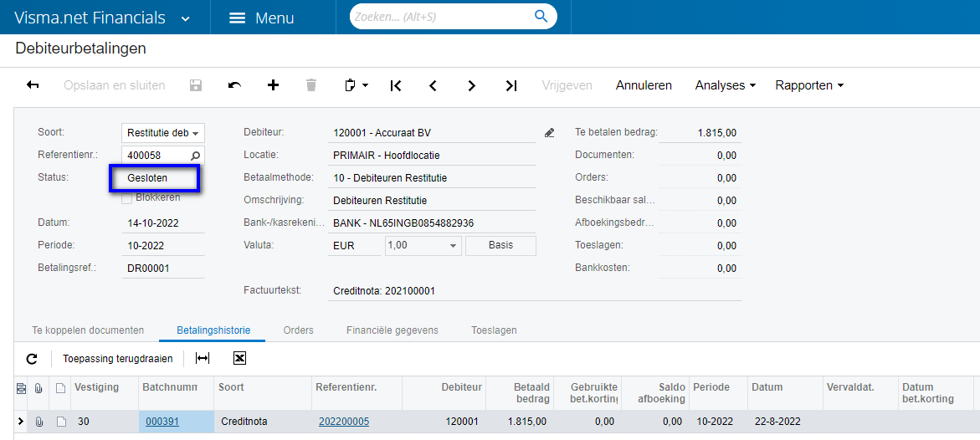Click the Debiteur value 120001 - Accuraat BV
This screenshot has height=440, width=980.
tap(382, 133)
